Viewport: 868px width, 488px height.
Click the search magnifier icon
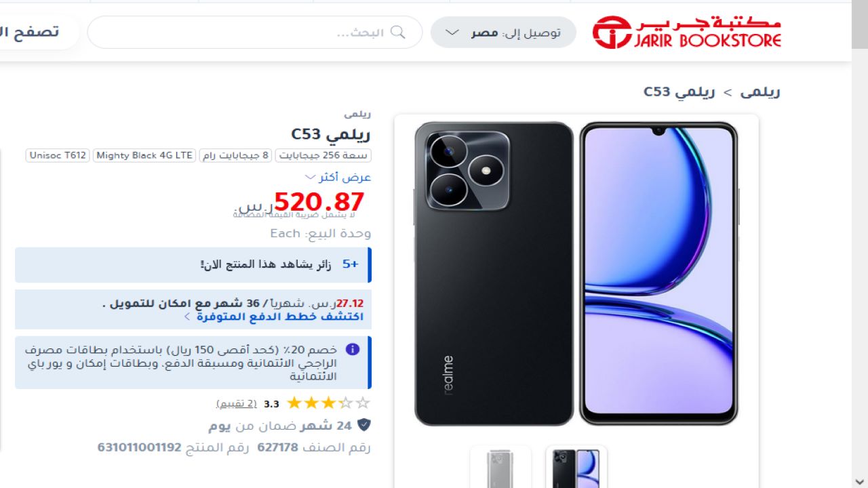(x=398, y=32)
